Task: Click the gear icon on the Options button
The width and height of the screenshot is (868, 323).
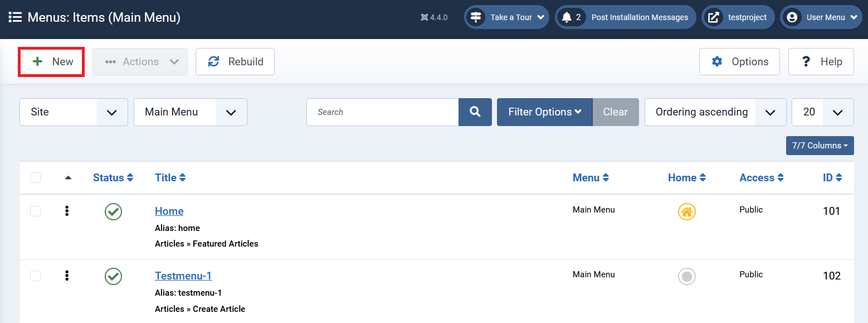Action: click(717, 61)
